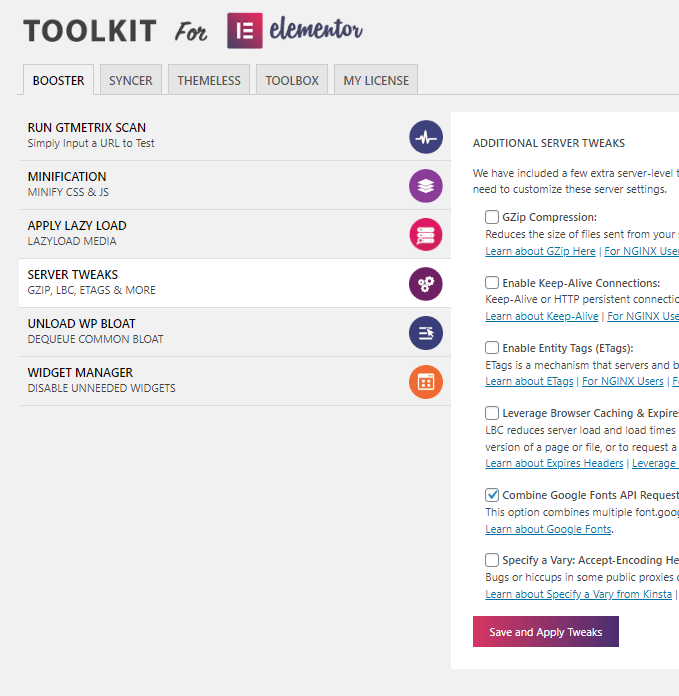Open Learn about Keep-Alive link
This screenshot has width=679, height=696.
541,316
